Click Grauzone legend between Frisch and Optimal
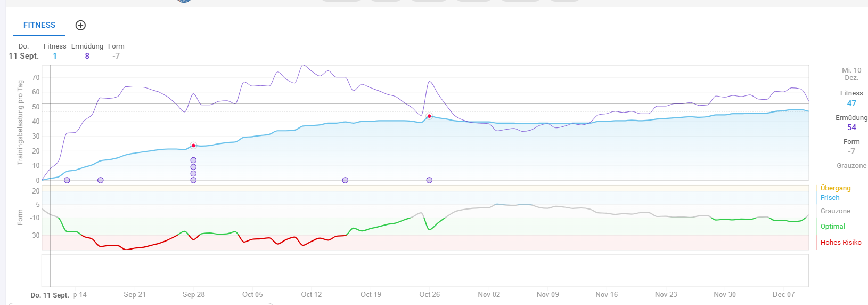 tap(835, 211)
